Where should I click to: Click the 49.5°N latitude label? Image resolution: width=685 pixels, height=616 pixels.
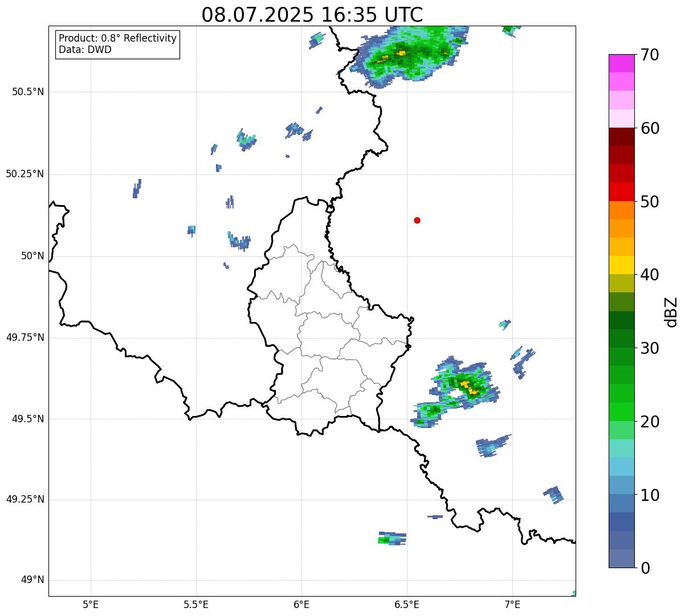(28, 419)
